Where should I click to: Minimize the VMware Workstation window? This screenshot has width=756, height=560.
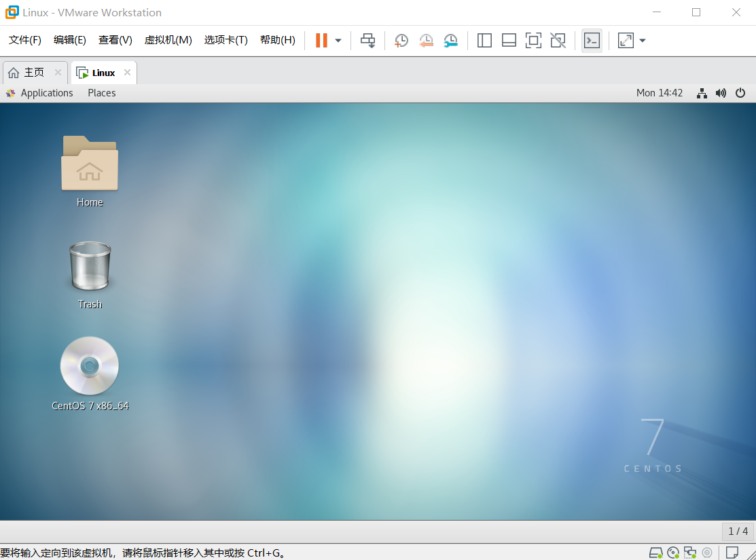click(657, 12)
